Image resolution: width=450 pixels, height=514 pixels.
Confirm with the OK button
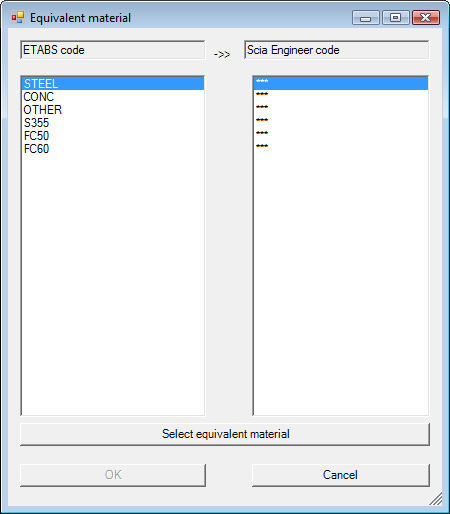click(x=113, y=475)
